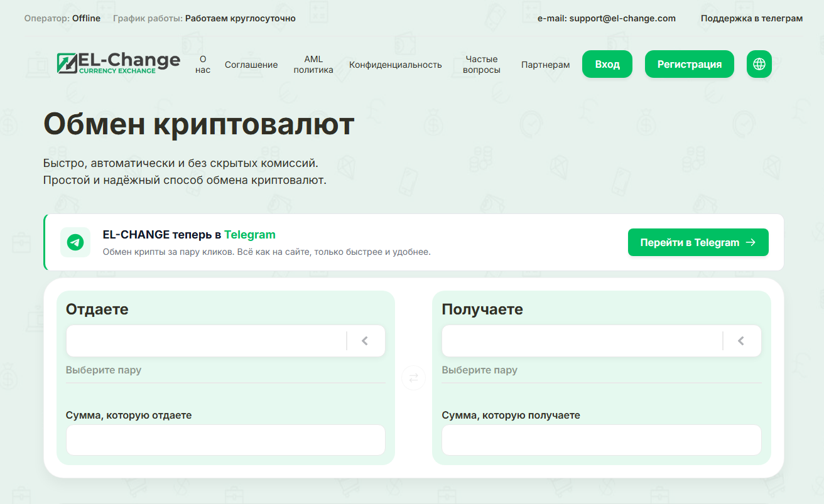
Task: Open AML политика page
Action: [x=313, y=64]
